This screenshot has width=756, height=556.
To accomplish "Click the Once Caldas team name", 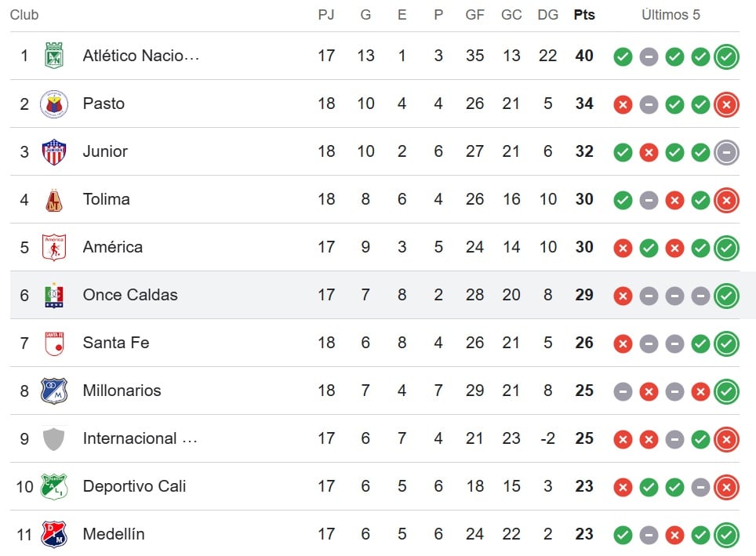I will 130,295.
